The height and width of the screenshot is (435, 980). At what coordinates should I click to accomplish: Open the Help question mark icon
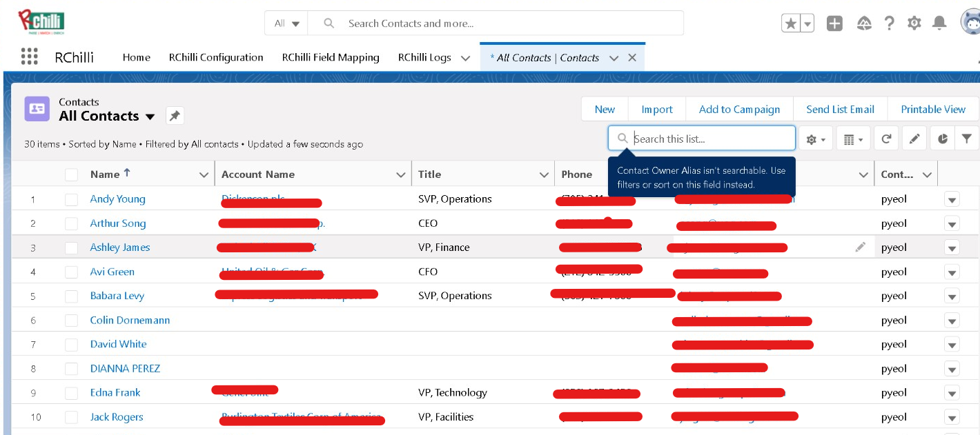[890, 23]
